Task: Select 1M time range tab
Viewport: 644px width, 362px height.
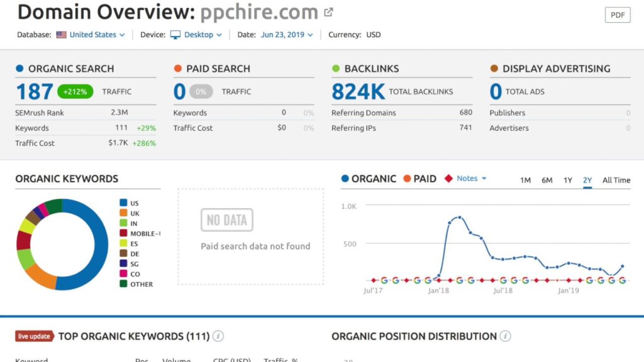Action: [x=525, y=180]
